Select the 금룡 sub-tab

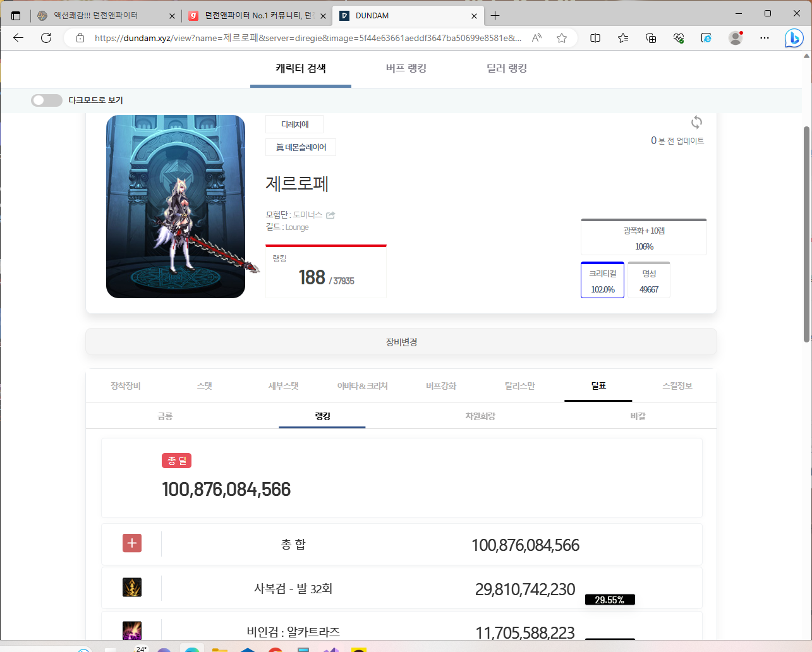click(x=165, y=416)
